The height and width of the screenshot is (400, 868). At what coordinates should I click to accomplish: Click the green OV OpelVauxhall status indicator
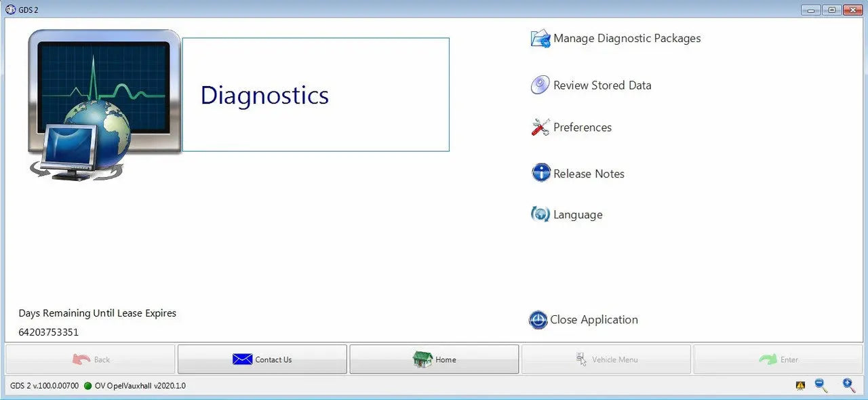coord(87,385)
